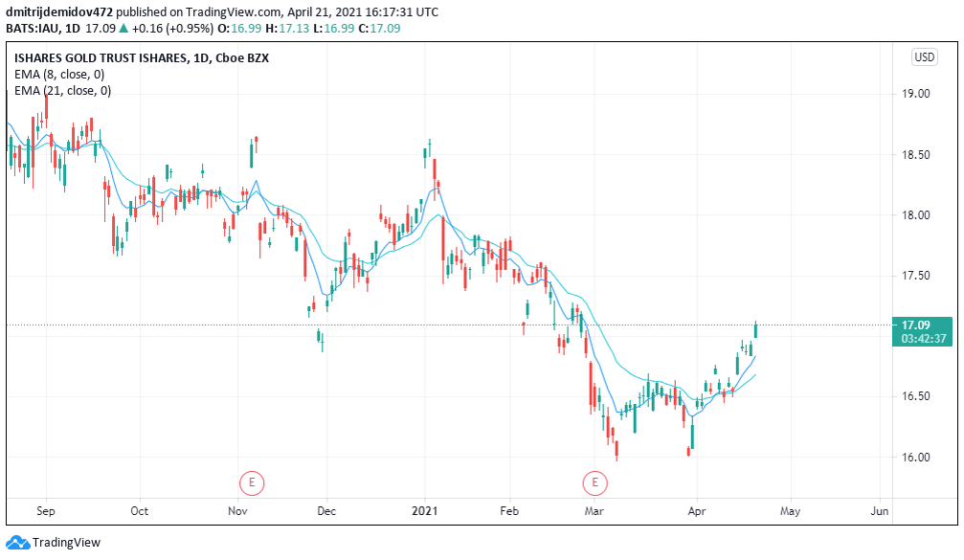The width and height of the screenshot is (964, 560).
Task: Click the TradingView text link at bottom
Action: 66,542
